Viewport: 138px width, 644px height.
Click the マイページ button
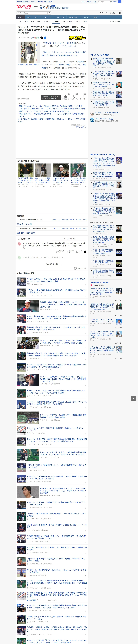coord(103,13)
